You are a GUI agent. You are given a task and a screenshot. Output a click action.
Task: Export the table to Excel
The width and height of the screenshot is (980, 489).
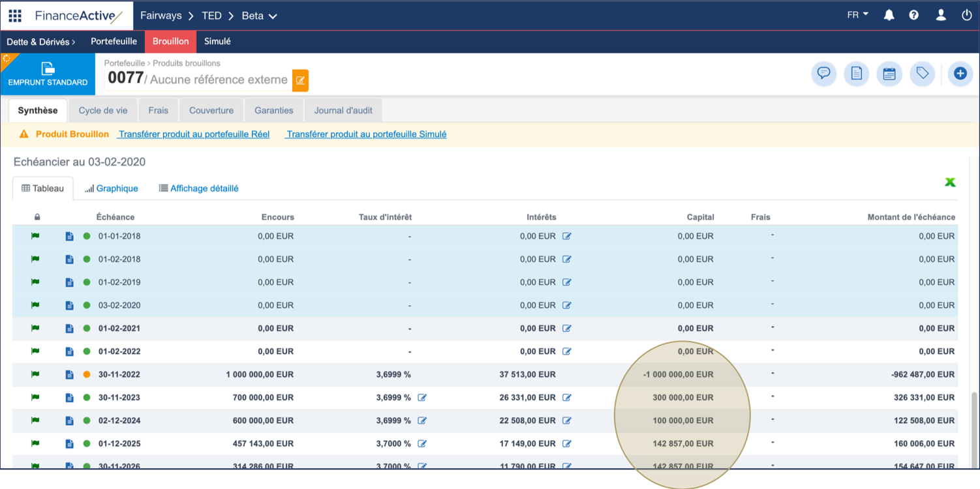(x=951, y=182)
